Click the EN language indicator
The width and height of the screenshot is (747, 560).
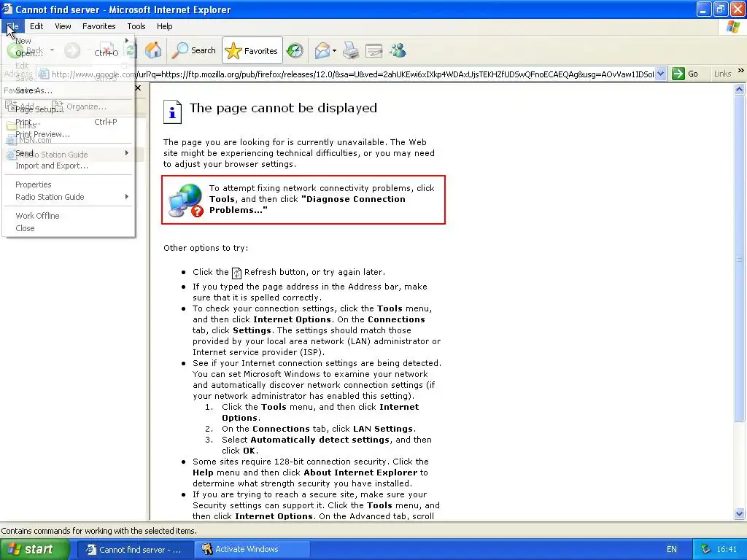click(672, 550)
